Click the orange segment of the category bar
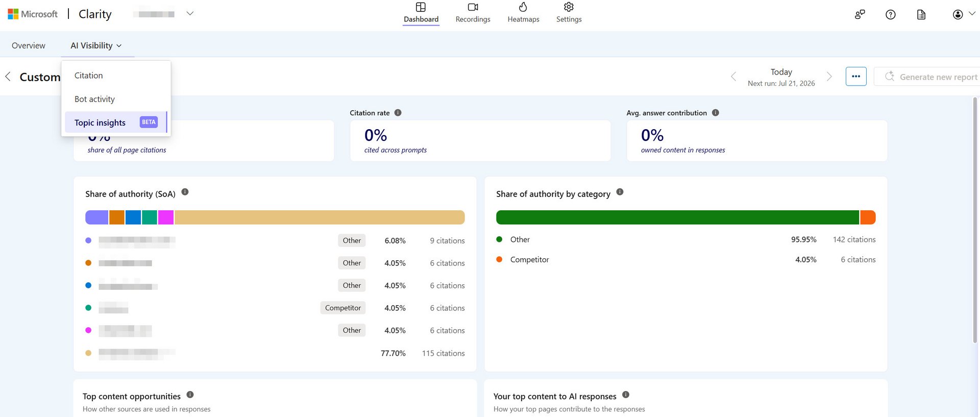This screenshot has width=980, height=417. tap(868, 217)
